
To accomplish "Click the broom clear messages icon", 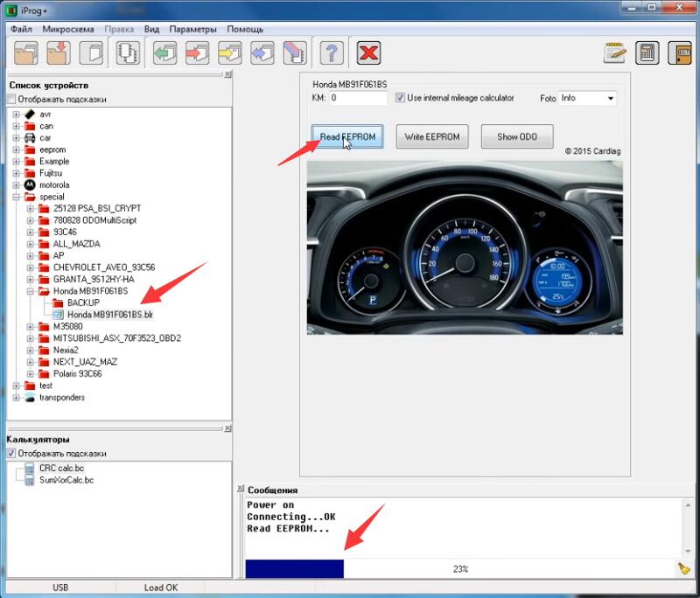I will click(683, 568).
